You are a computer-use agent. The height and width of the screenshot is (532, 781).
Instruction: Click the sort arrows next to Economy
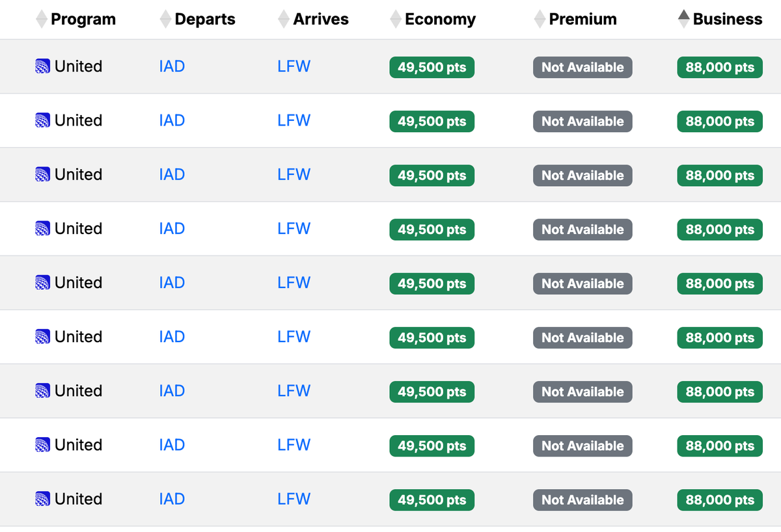coord(395,19)
